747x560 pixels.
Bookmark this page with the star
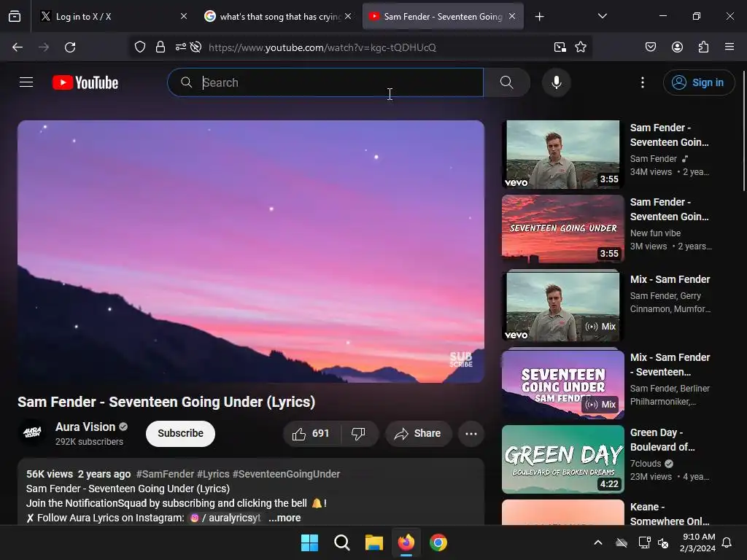(580, 47)
